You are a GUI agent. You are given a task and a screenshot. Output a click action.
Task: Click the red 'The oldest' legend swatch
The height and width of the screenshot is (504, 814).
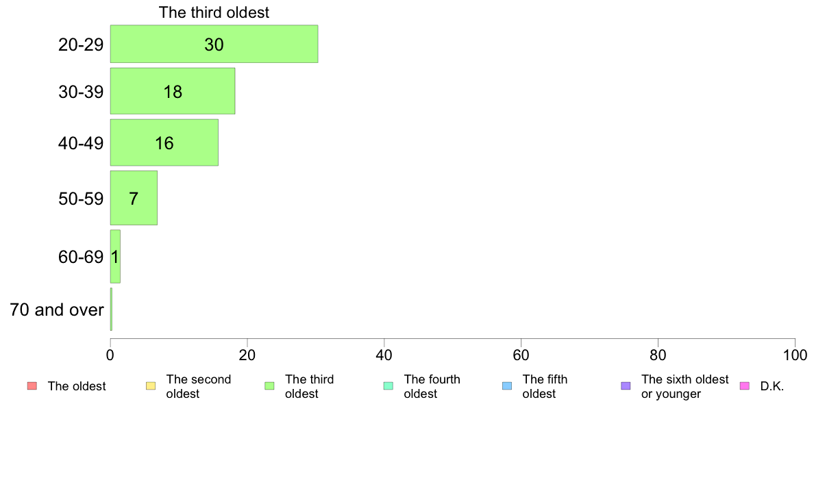click(32, 386)
